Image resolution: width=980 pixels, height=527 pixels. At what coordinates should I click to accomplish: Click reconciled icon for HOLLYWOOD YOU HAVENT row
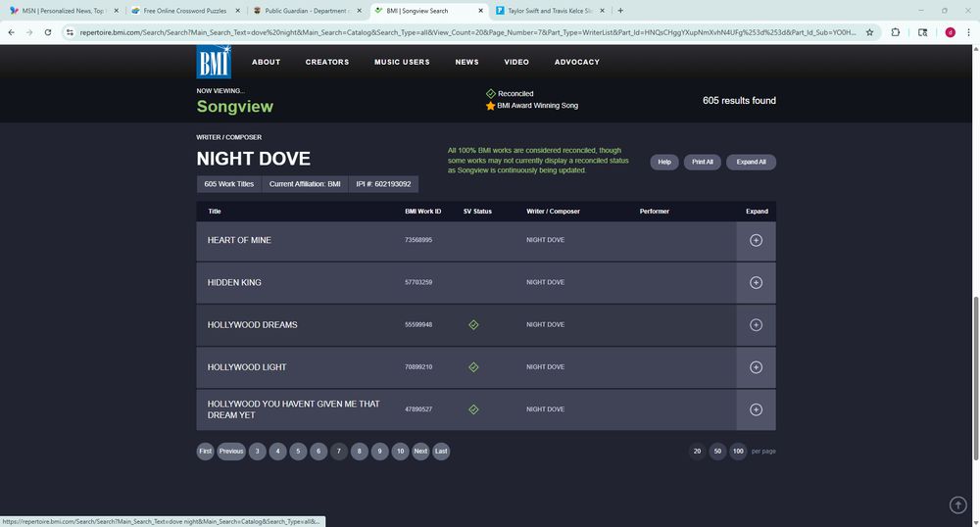click(473, 409)
